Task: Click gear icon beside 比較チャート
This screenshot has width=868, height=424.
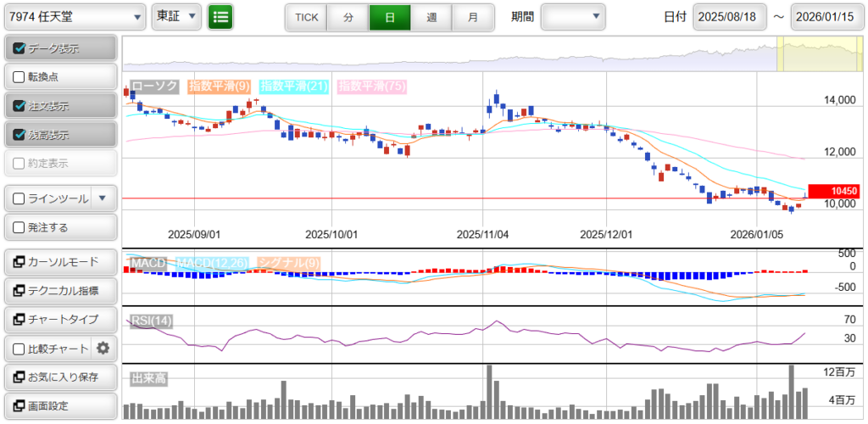Action: pos(103,348)
